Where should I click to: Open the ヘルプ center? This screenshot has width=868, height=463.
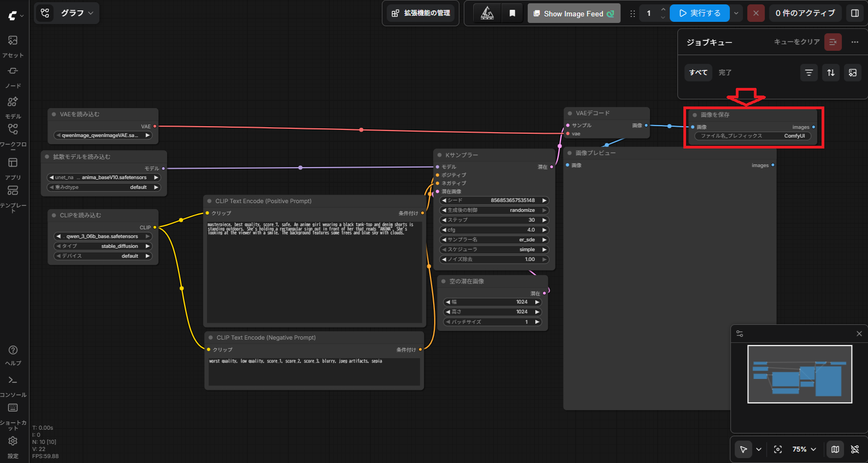[13, 355]
